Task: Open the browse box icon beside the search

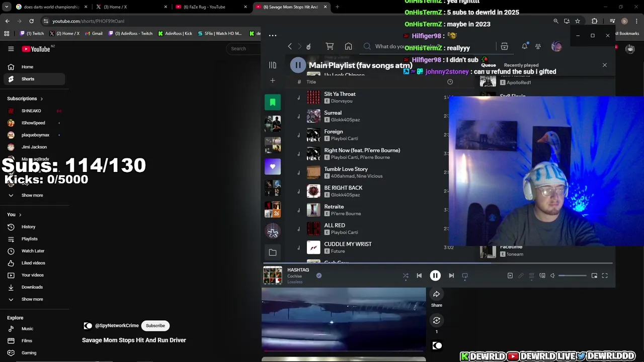Action: 504,46
